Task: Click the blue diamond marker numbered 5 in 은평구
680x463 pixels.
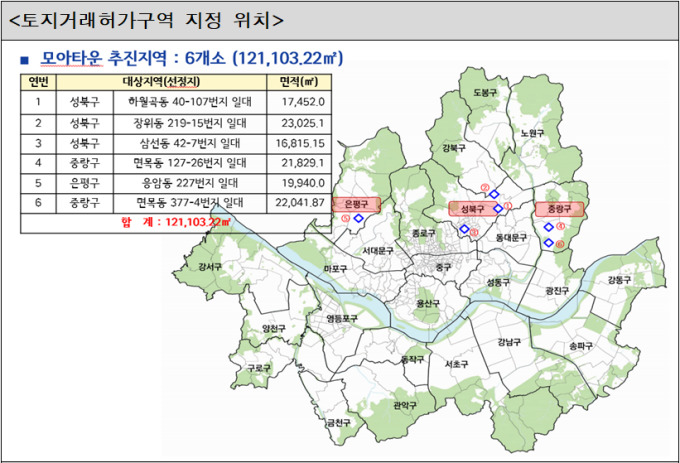Action: (x=358, y=216)
